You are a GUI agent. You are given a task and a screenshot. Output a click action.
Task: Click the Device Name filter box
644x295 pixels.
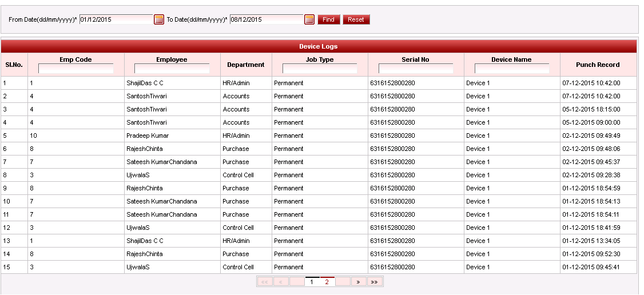pos(511,69)
